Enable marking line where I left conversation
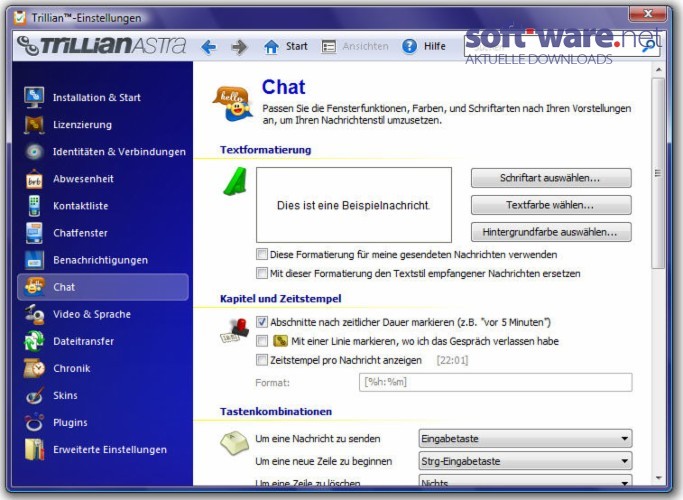 click(262, 341)
